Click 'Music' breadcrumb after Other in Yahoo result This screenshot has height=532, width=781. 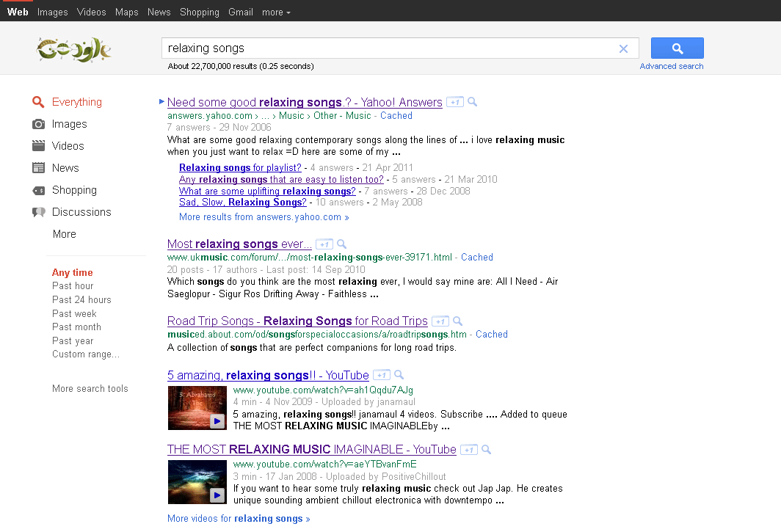[358, 115]
